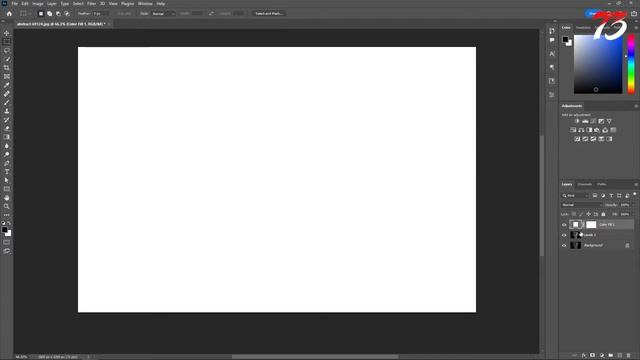Open the Filter menu

click(91, 4)
